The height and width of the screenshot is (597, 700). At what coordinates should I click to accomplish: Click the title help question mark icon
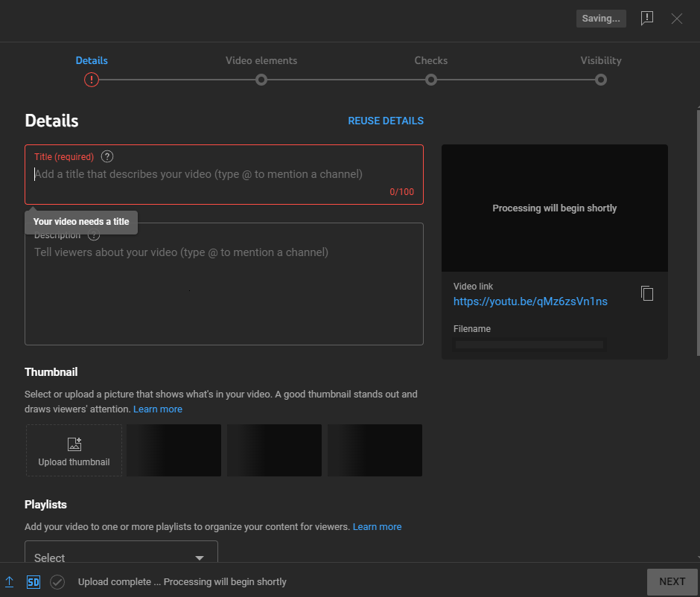(x=107, y=156)
